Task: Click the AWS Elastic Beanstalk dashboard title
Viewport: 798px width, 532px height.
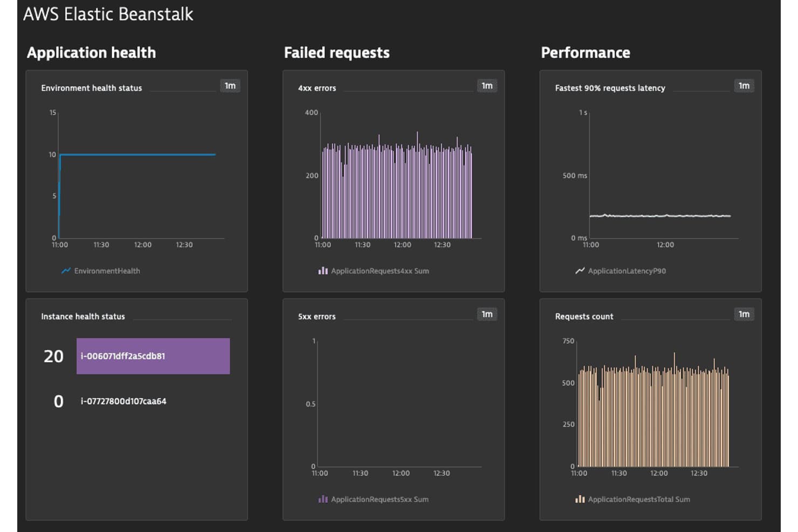Action: pos(108,14)
